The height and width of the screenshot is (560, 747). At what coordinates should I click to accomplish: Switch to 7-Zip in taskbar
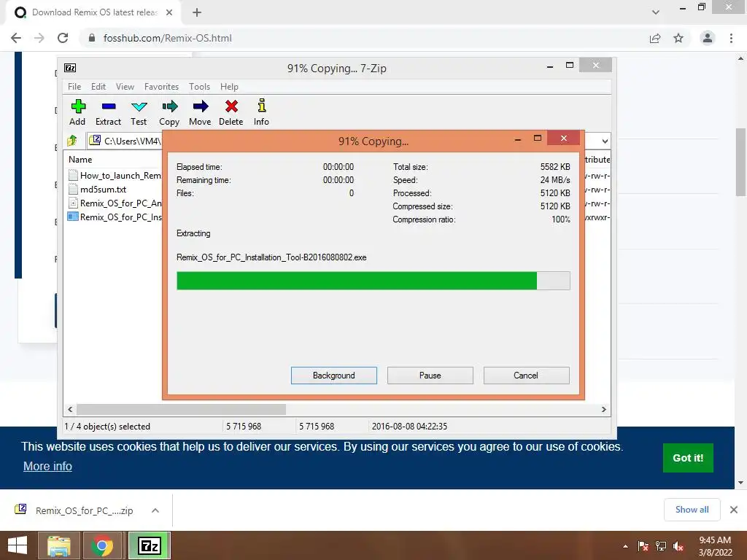tap(149, 545)
